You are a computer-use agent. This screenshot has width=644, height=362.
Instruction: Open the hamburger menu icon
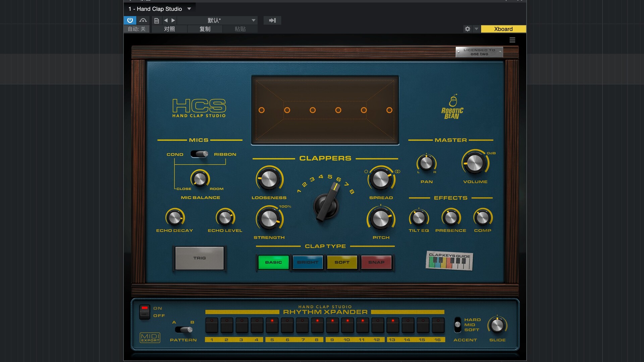512,40
